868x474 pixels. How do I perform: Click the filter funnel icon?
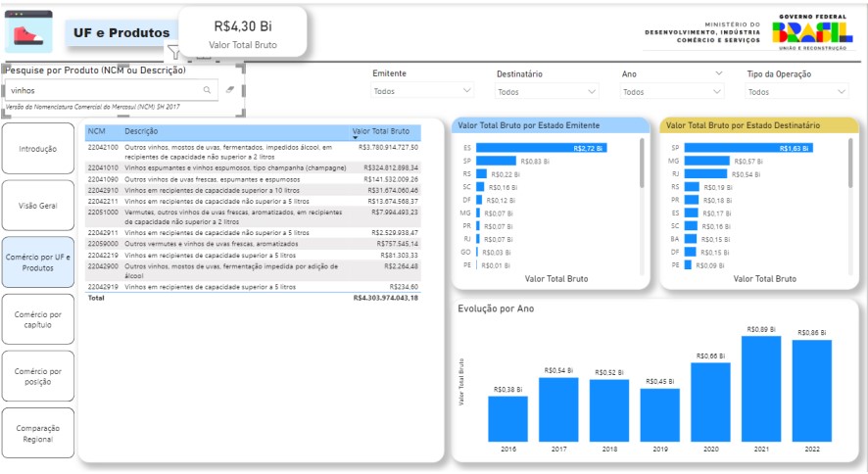(x=173, y=53)
